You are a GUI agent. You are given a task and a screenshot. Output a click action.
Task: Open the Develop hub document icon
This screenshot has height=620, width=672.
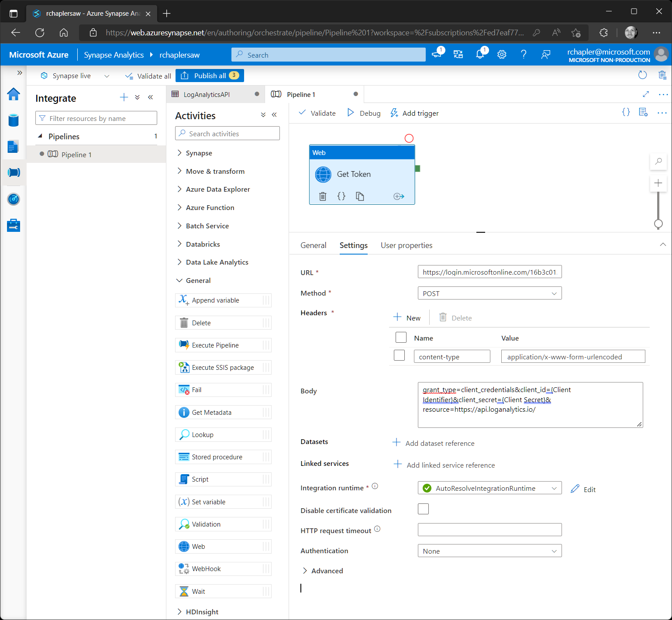tap(13, 147)
